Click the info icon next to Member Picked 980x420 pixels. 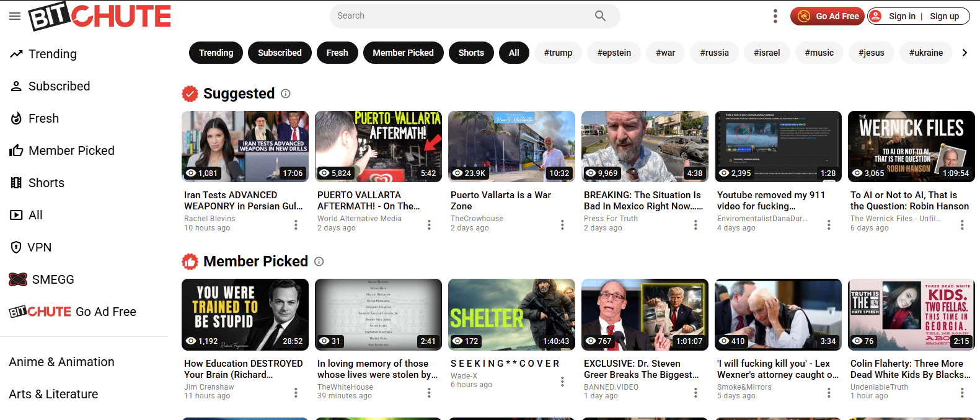[319, 261]
